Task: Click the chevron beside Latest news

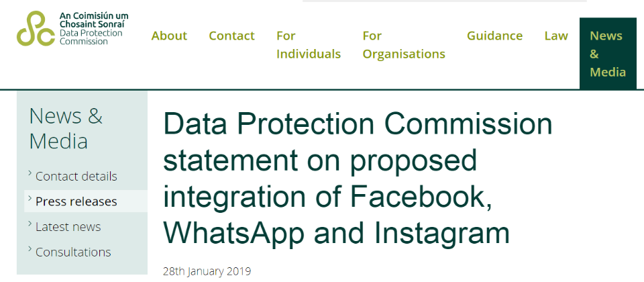Action: click(30, 223)
